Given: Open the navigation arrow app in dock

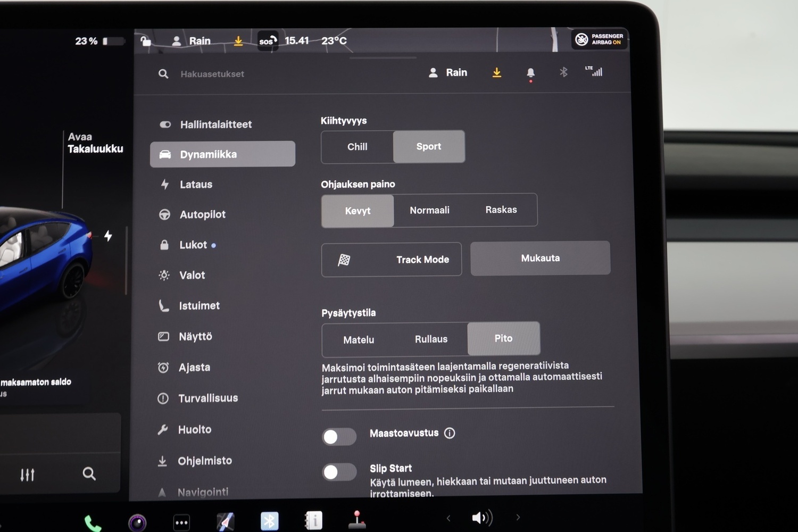Looking at the screenshot, I should 226,521.
